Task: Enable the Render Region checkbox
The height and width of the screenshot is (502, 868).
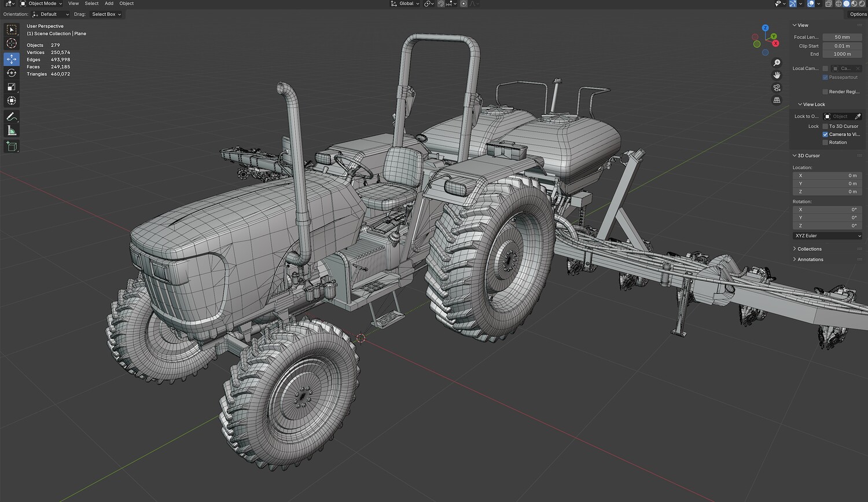Action: 825,91
